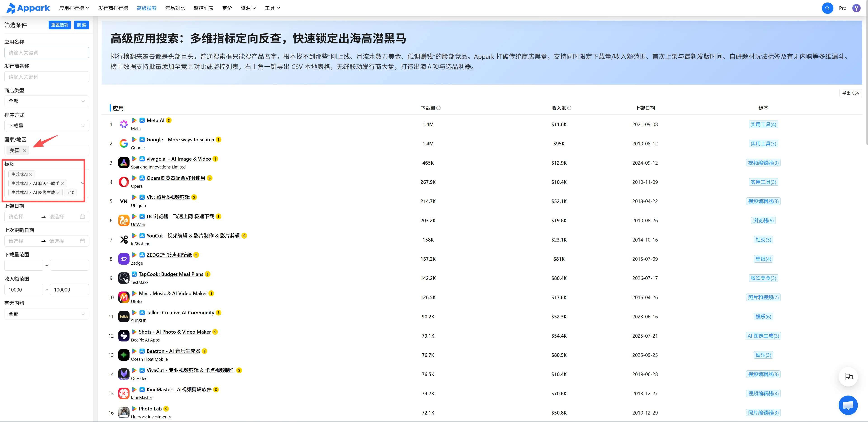Click the 重置选项 button
The height and width of the screenshot is (422, 868).
tap(60, 25)
